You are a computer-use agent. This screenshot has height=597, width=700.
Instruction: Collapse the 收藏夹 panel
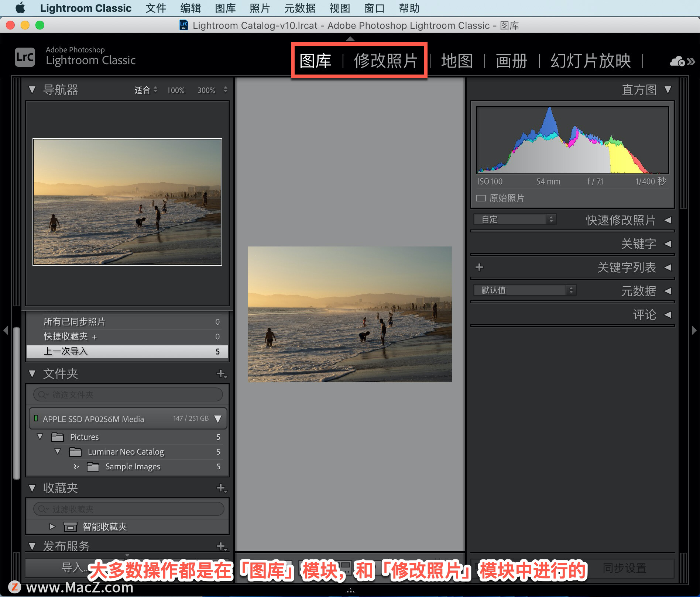click(x=32, y=488)
